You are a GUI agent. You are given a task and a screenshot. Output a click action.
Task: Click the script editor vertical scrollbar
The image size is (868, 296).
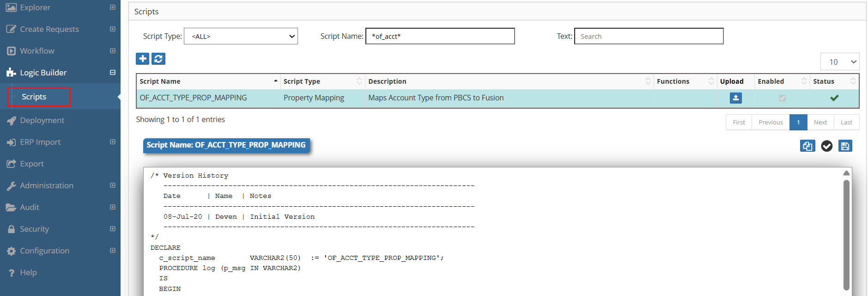[846, 231]
